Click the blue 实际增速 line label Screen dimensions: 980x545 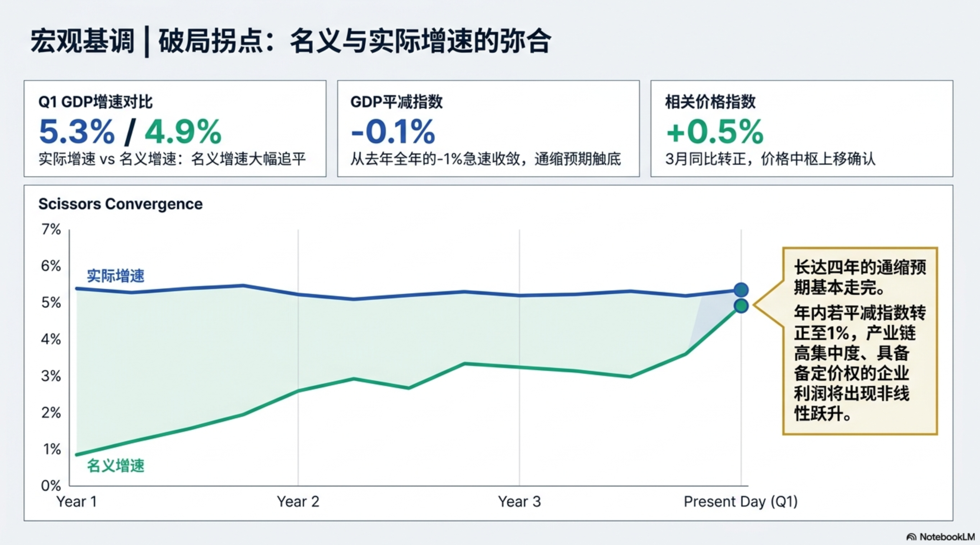pos(116,276)
